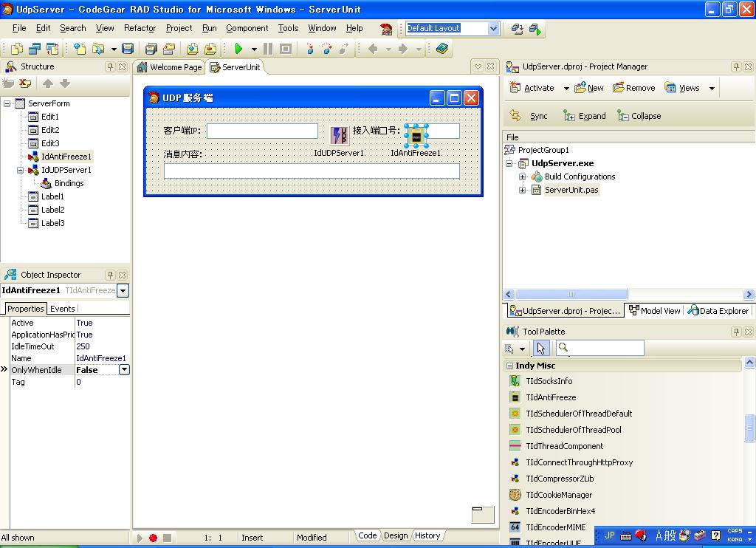Open the Default Layout desktop combo box
The height and width of the screenshot is (548, 756).
coord(493,29)
